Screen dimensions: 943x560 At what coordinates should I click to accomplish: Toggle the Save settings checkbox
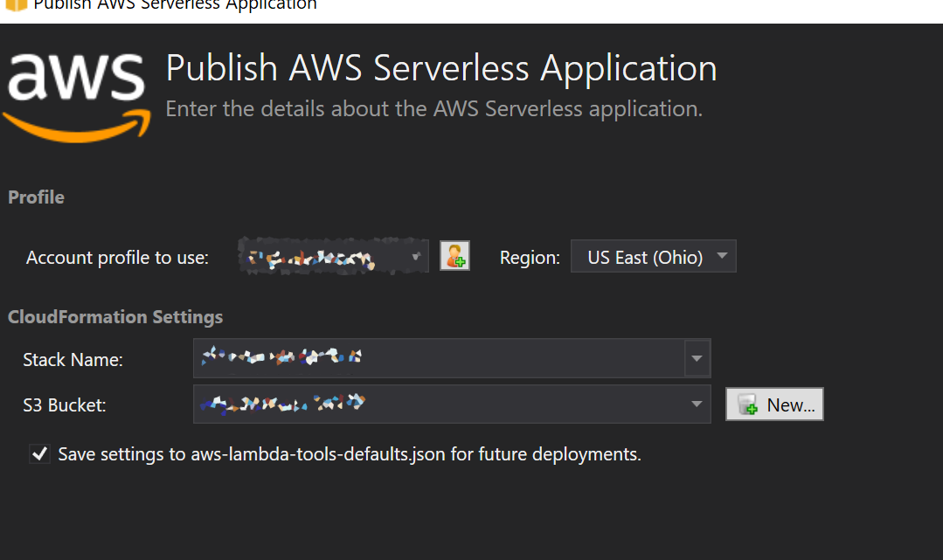click(39, 454)
